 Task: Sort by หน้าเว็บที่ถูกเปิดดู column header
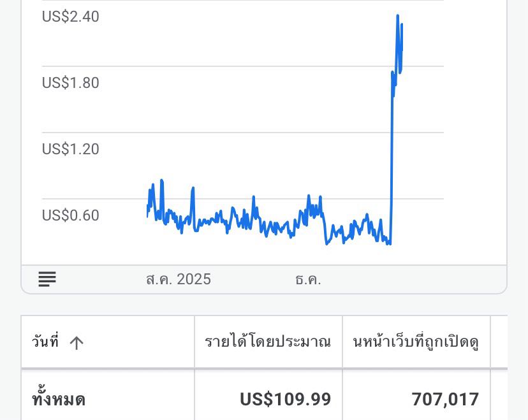point(416,342)
